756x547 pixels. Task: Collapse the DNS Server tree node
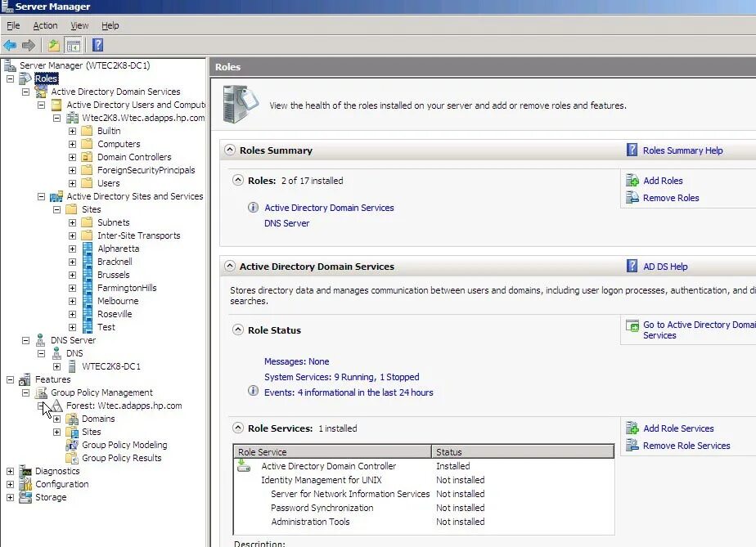click(x=25, y=340)
